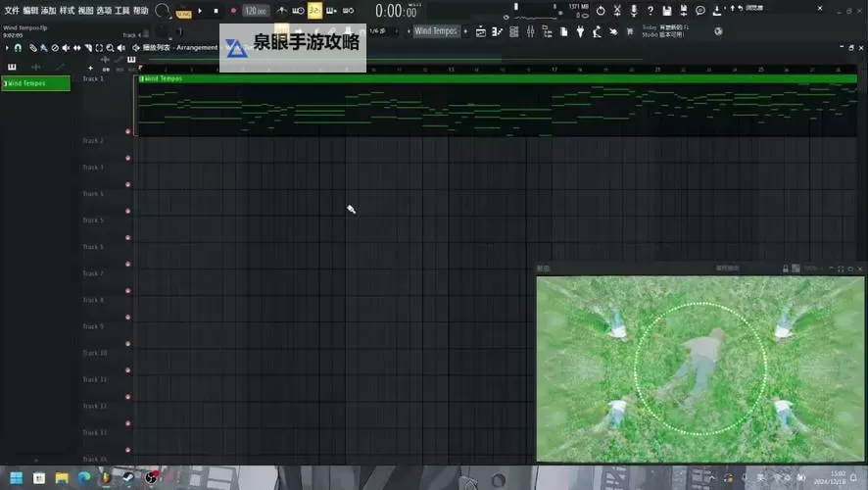Viewport: 868px width, 490px height.
Task: Click the help question mark icon
Action: 650,11
